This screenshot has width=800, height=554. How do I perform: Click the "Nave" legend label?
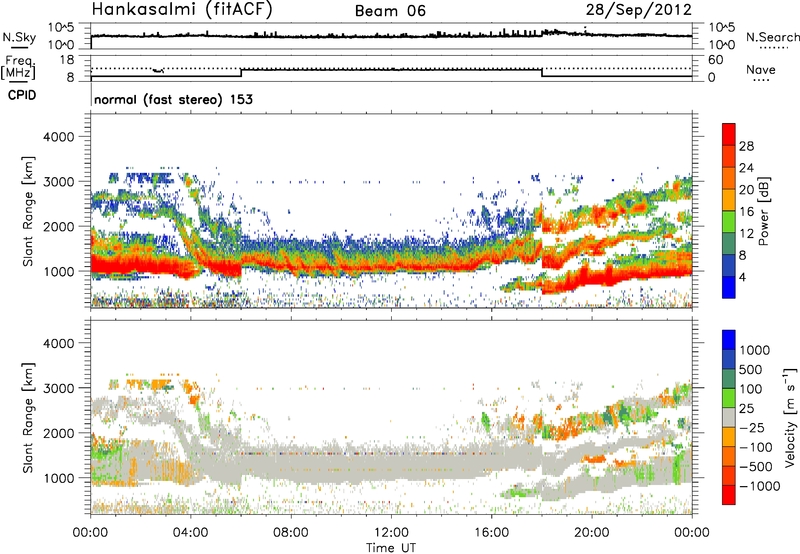tap(761, 70)
